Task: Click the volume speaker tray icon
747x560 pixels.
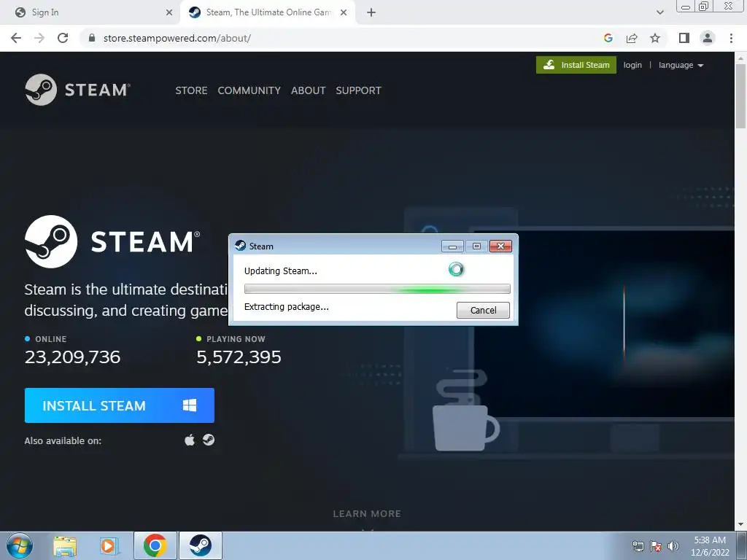Action: (673, 546)
